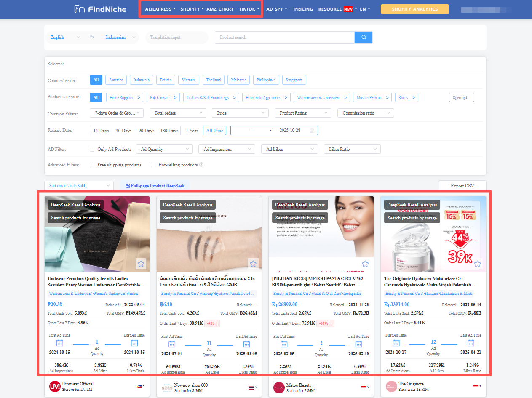Screen dimensions: 532x398
Task: Select the All Time release date tab
Action: (x=214, y=131)
